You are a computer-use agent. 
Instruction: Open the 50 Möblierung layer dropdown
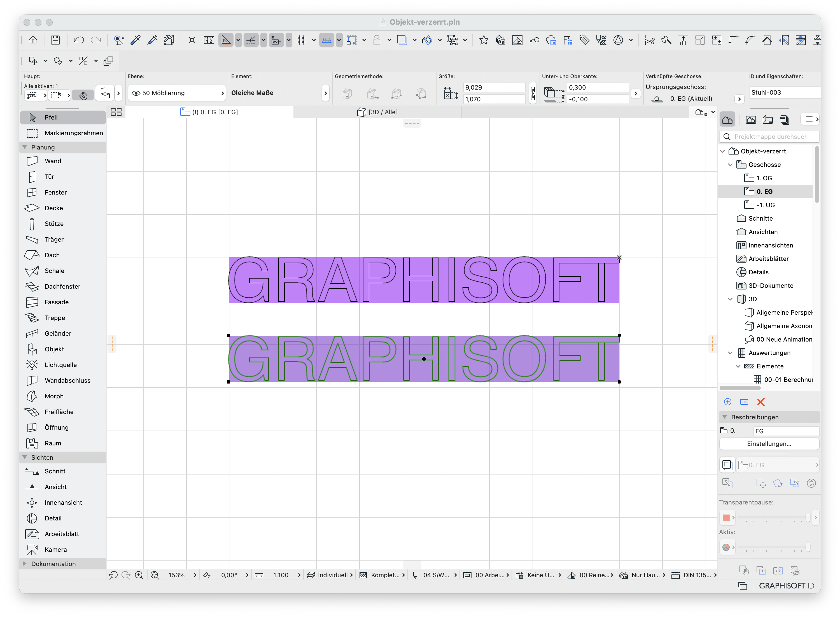177,93
